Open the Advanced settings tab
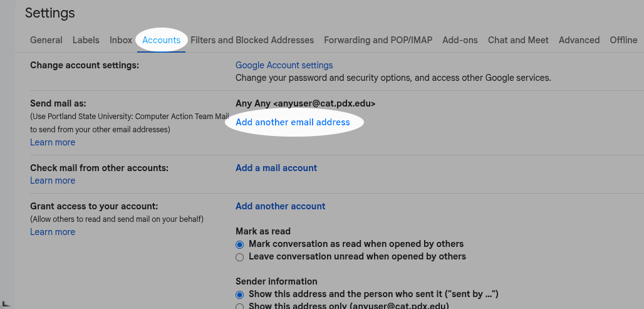644x309 pixels. [x=579, y=40]
